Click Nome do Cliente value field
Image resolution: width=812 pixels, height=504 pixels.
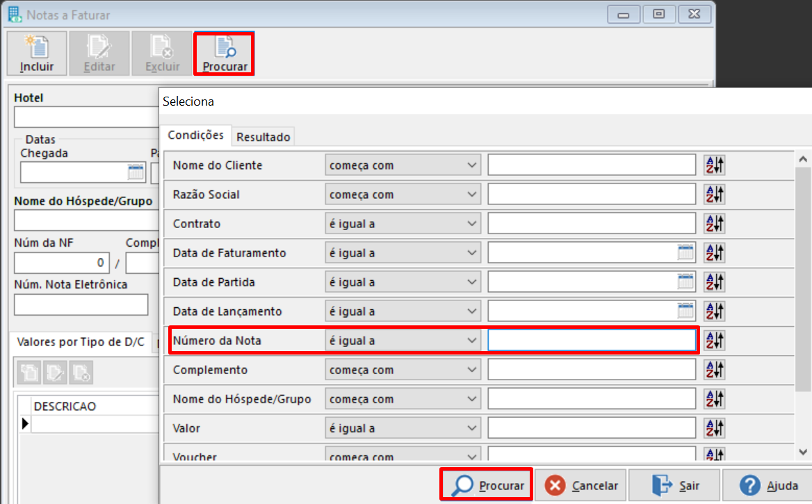[592, 165]
